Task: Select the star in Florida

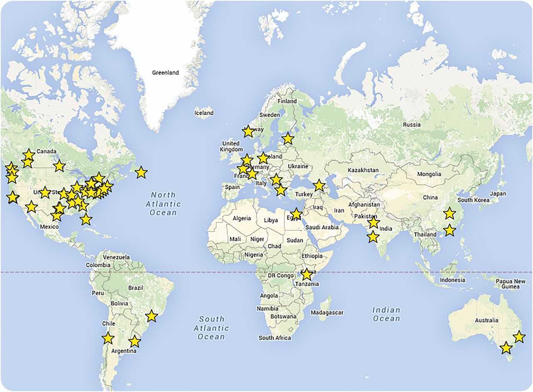Action: [86, 219]
